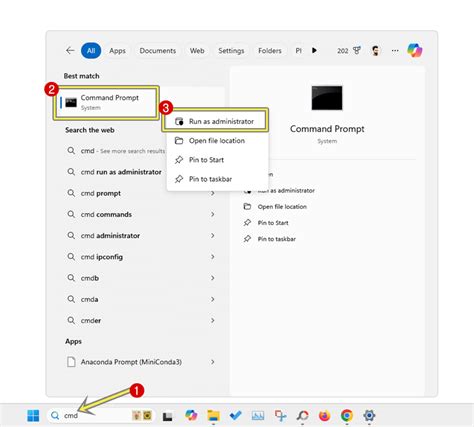Choose Open file location in the context menu

217,141
